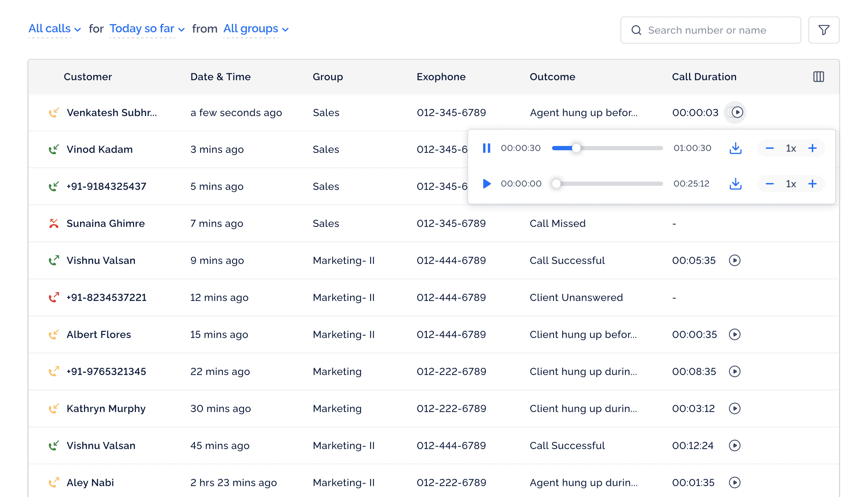
Task: Open the column settings icon
Action: click(818, 77)
